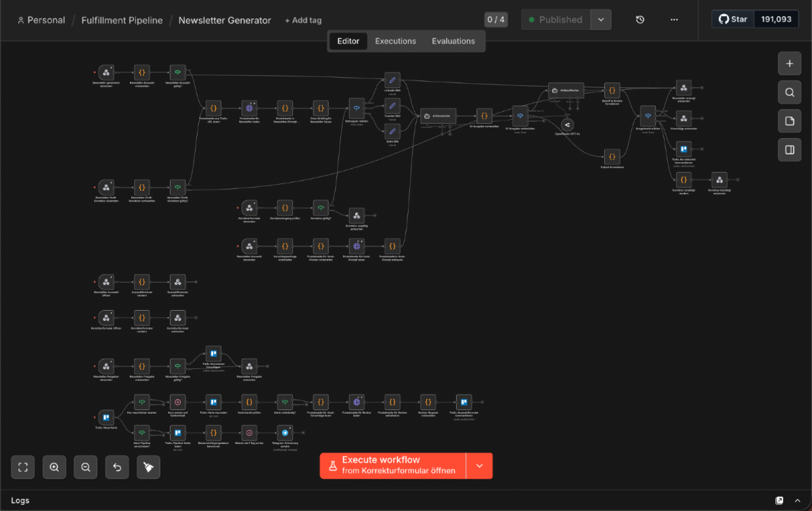Pop out the Logs panel
Image resolution: width=812 pixels, height=511 pixels.
click(780, 500)
